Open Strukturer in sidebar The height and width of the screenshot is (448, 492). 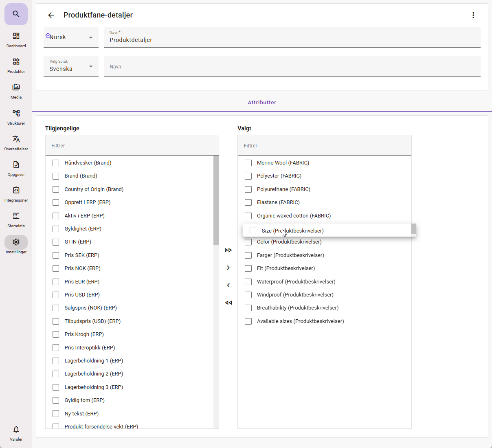pos(16,117)
